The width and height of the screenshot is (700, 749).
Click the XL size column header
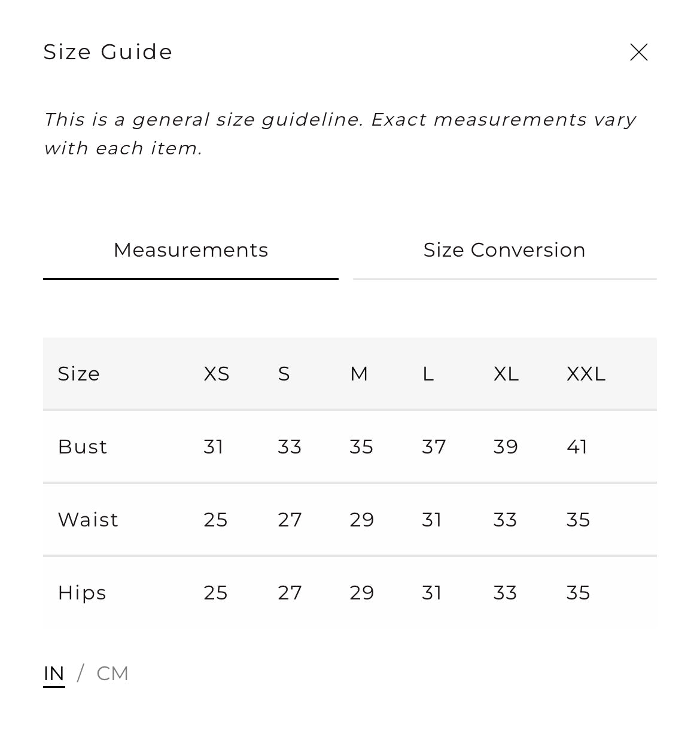coord(506,374)
